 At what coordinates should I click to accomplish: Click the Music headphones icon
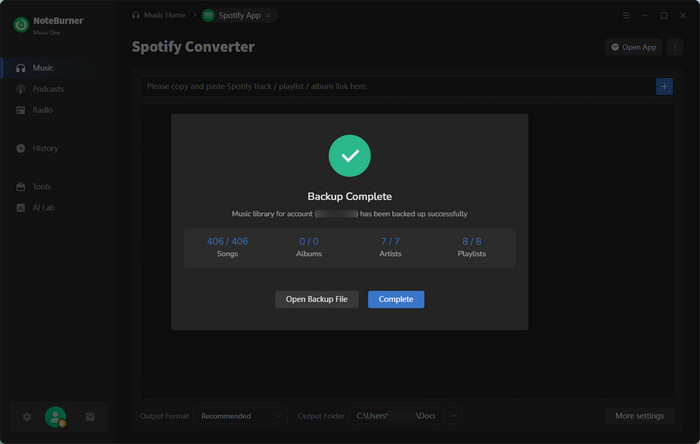21,68
